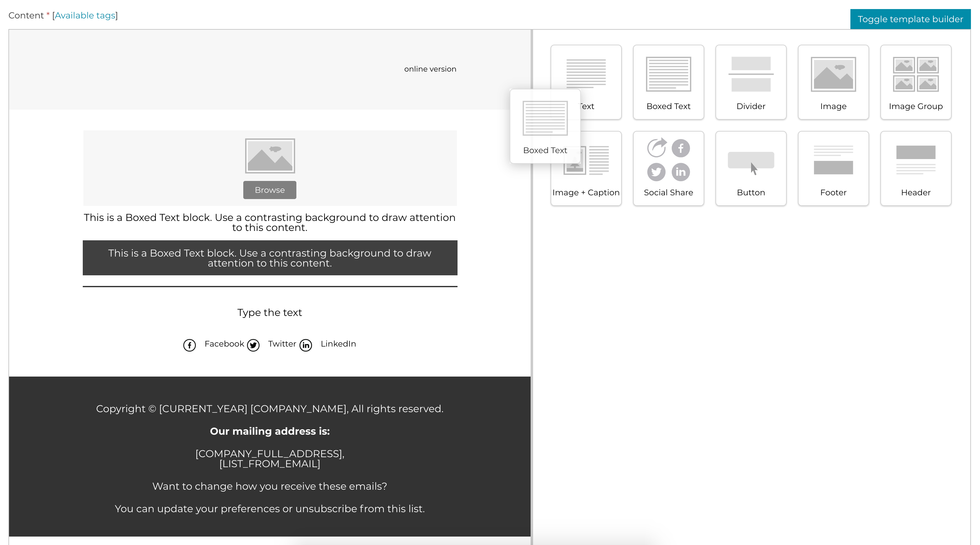Click the Twitter social share icon
This screenshot has width=980, height=545.
(254, 344)
